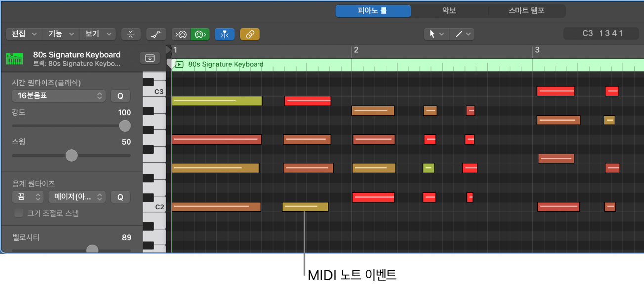Click bar 1 in the ruler
Viewport: 644px width, 284px height.
point(175,50)
